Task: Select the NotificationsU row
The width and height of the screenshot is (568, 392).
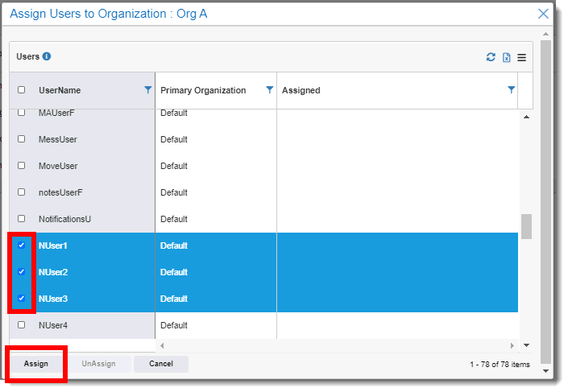Action: (x=263, y=219)
